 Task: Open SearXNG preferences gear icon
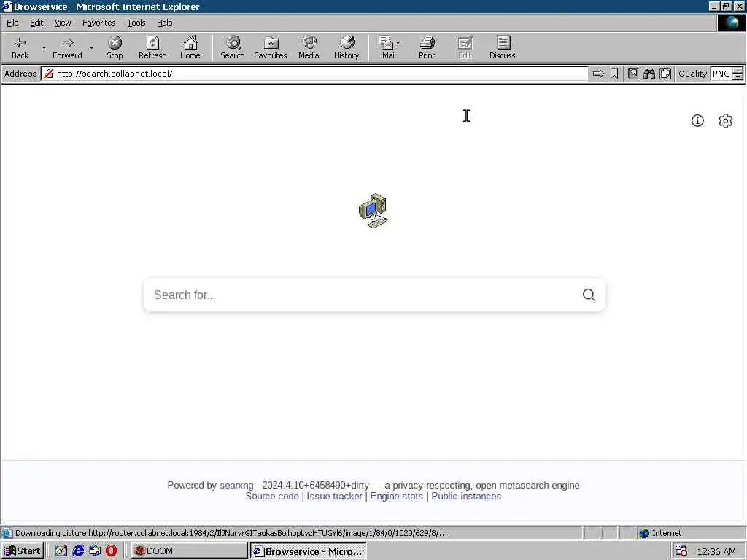pyautogui.click(x=725, y=120)
